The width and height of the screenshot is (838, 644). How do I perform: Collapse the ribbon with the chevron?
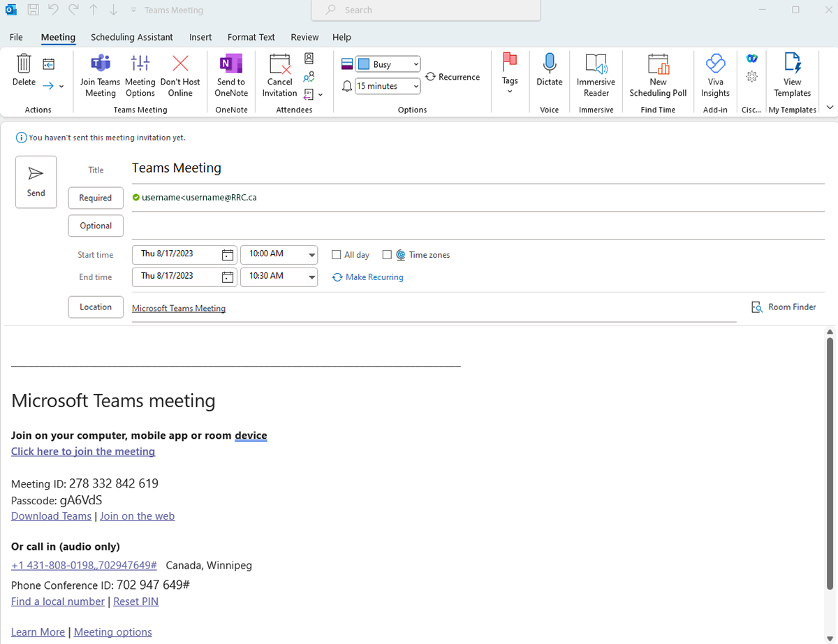[830, 108]
